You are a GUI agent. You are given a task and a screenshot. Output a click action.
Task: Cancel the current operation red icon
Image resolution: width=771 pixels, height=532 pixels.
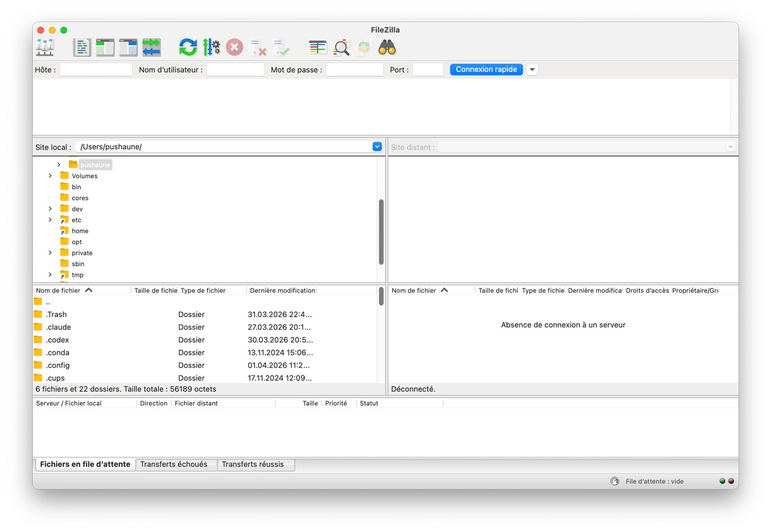click(234, 47)
